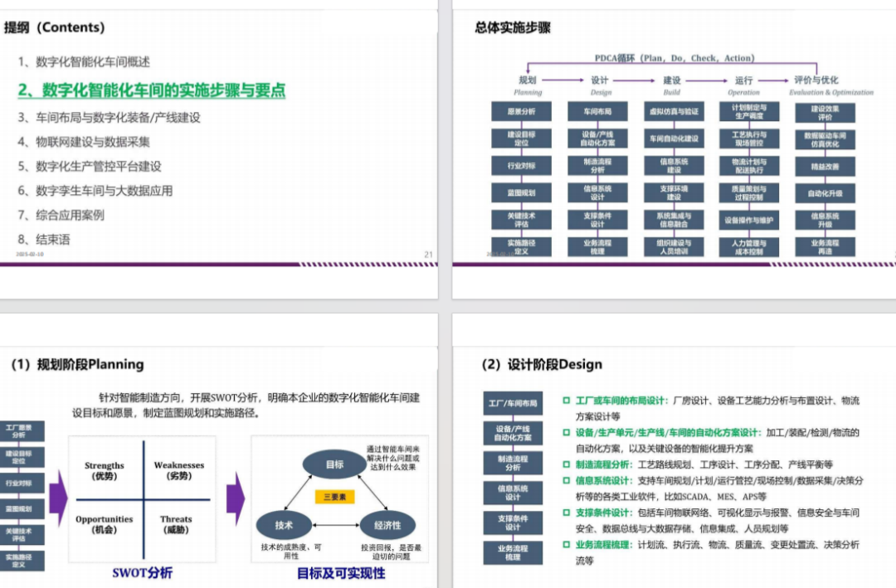
Task: Click the '经济性' oval
Action: click(x=387, y=525)
